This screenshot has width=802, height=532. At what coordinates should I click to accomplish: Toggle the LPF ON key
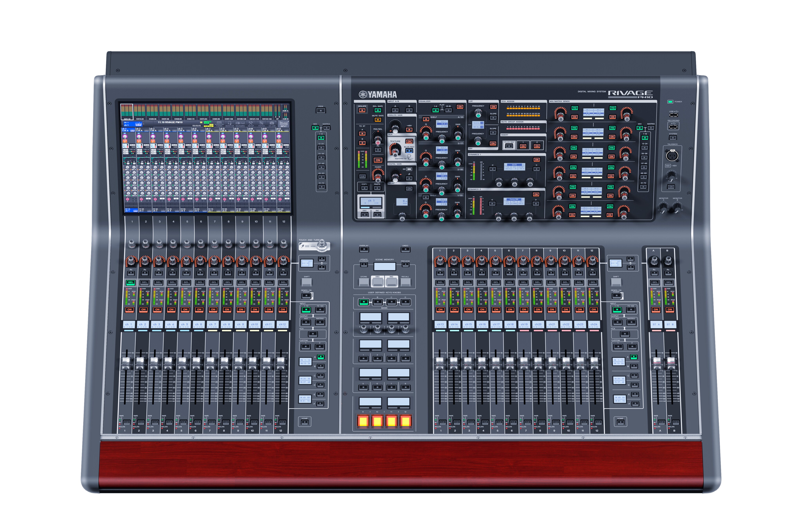(x=493, y=107)
